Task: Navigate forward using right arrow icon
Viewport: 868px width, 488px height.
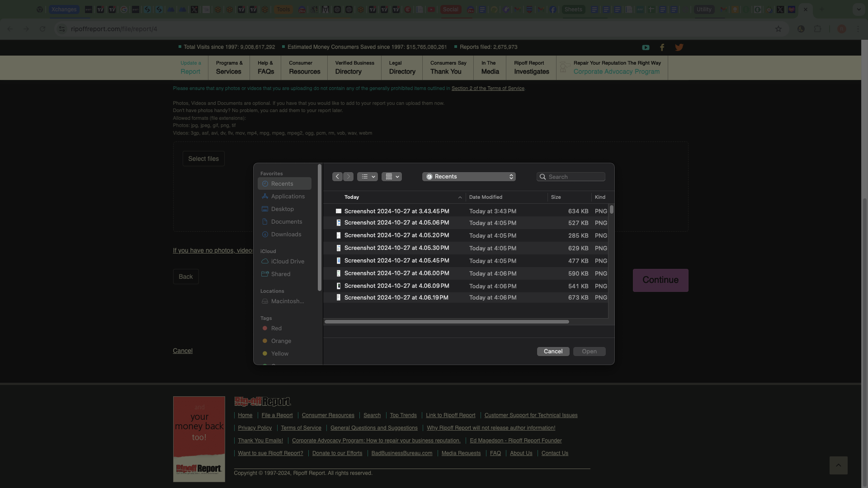Action: click(348, 177)
